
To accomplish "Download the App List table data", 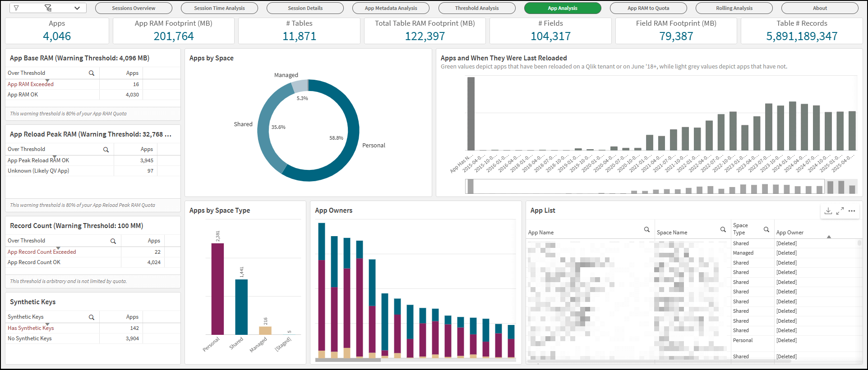I will [x=828, y=211].
